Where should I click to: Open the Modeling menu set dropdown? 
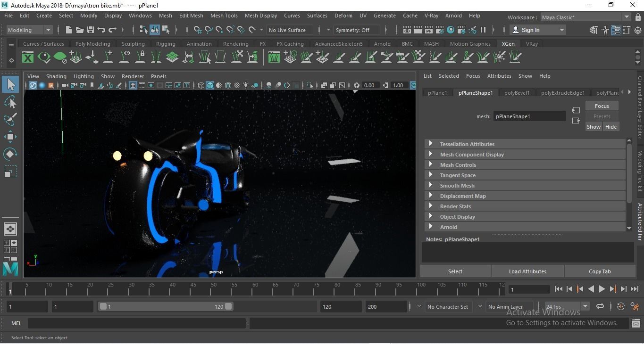(29, 30)
